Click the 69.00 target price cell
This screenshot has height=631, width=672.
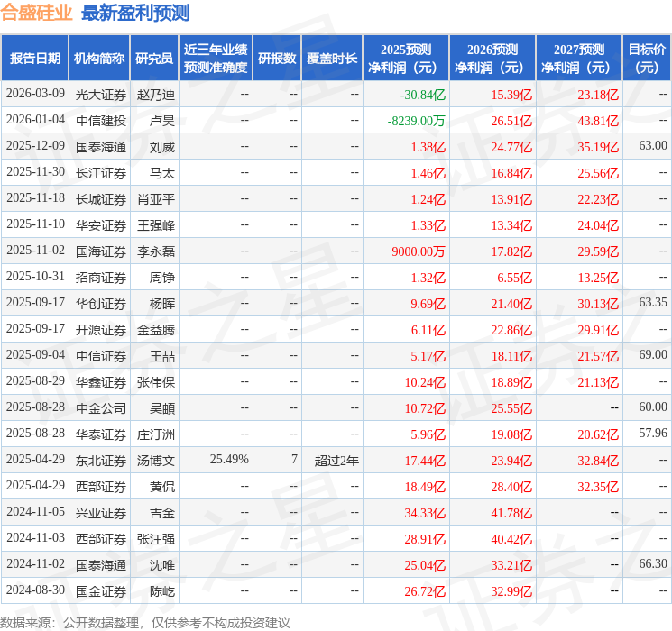[652, 355]
